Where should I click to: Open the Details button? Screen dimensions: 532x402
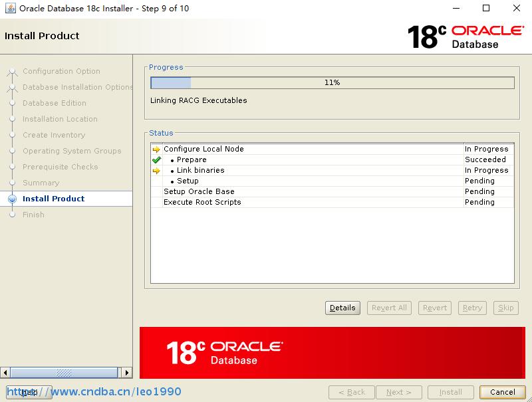click(342, 308)
